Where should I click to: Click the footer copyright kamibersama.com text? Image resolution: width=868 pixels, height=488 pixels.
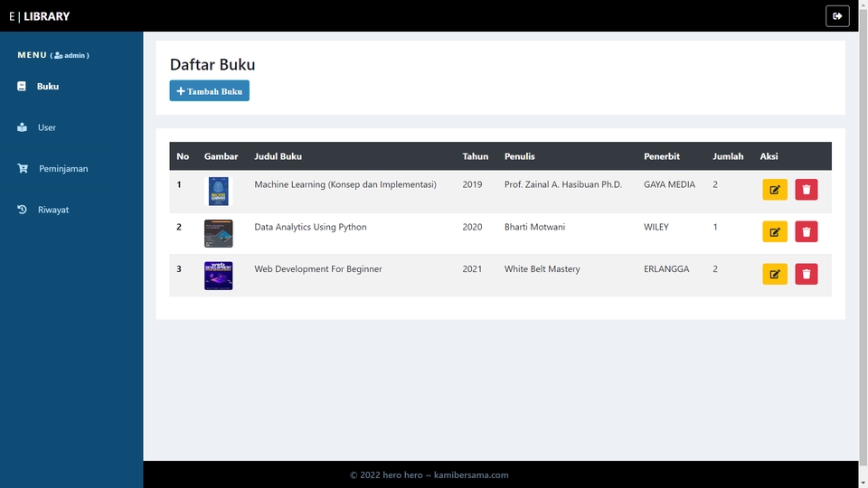click(x=429, y=474)
